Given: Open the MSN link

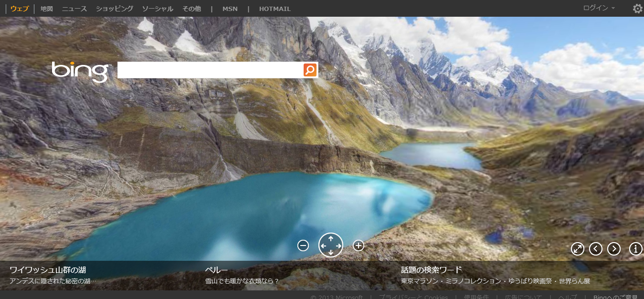Looking at the screenshot, I should 230,9.
